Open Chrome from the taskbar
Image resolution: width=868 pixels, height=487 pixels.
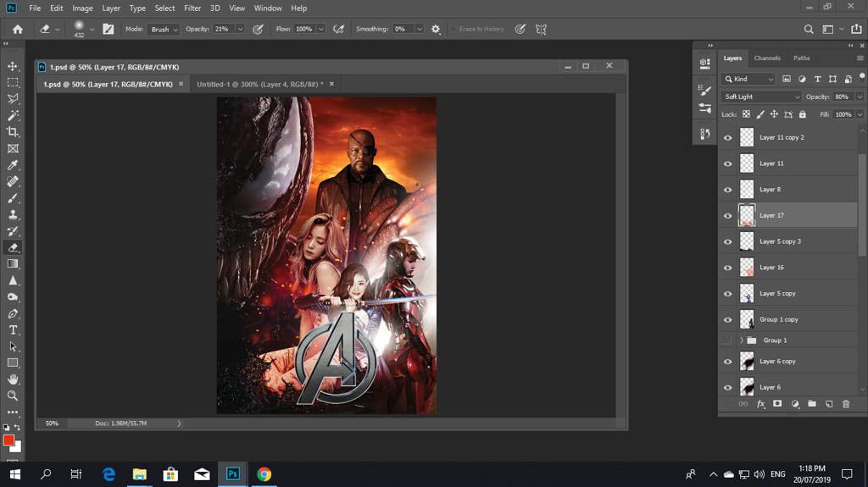click(x=264, y=474)
